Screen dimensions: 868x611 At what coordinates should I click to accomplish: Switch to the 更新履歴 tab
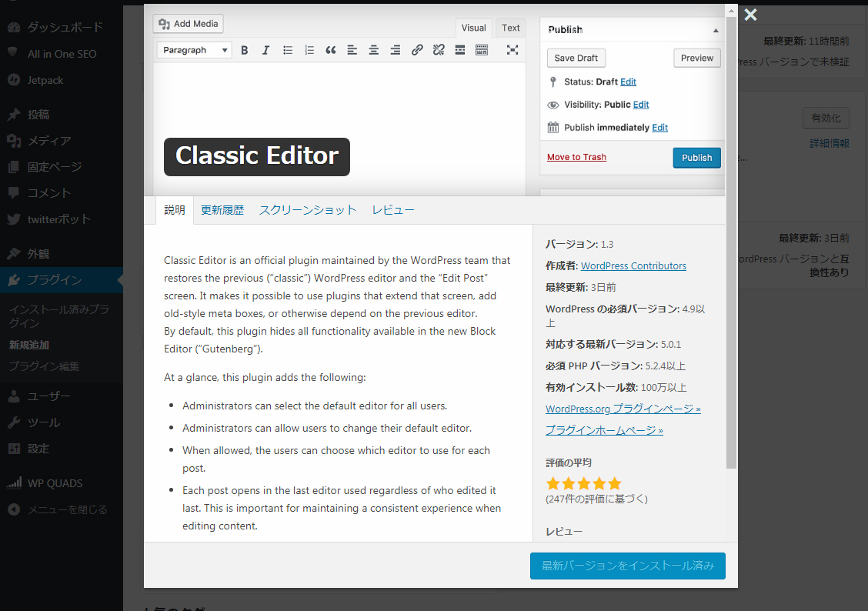click(x=222, y=210)
